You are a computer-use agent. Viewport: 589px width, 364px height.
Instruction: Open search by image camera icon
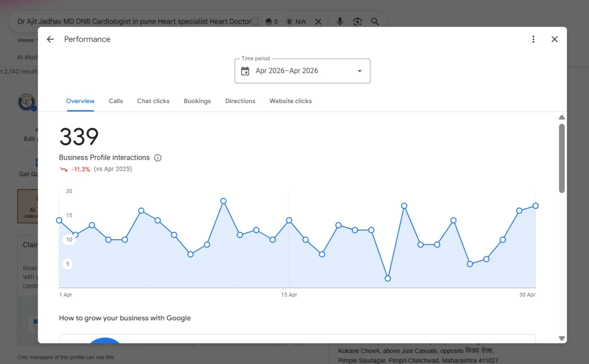pos(358,22)
